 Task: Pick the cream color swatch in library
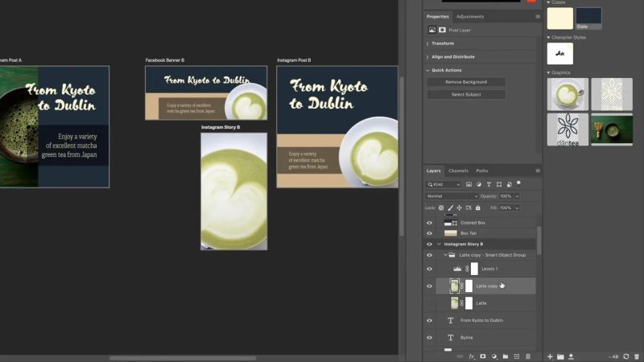(559, 19)
